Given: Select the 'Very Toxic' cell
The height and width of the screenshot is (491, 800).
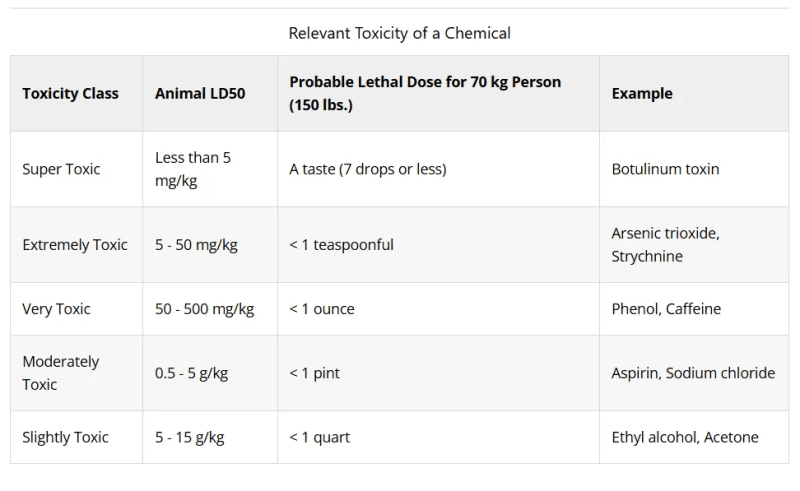Looking at the screenshot, I should 56,309.
